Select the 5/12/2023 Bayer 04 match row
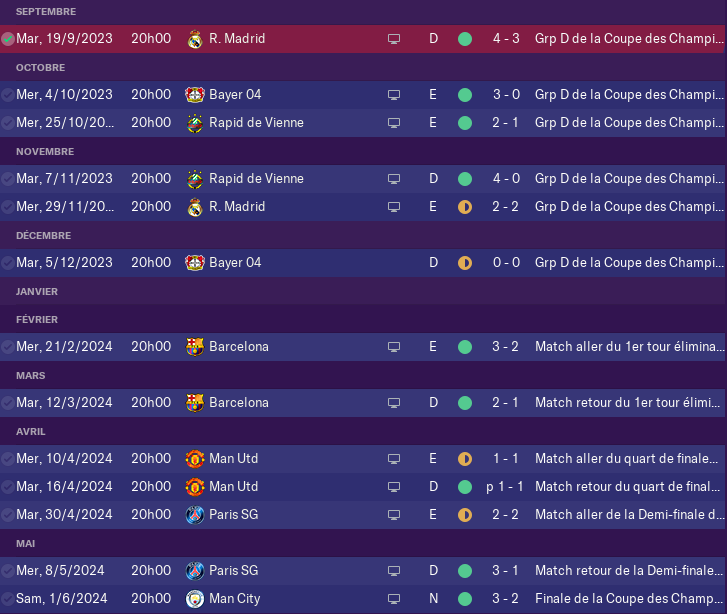The image size is (727, 614). pos(363,263)
